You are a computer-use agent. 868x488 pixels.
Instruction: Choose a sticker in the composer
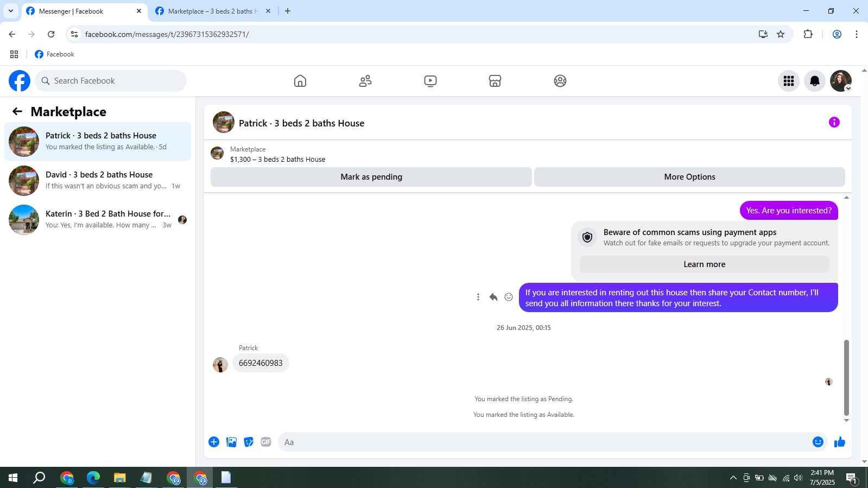coord(249,442)
